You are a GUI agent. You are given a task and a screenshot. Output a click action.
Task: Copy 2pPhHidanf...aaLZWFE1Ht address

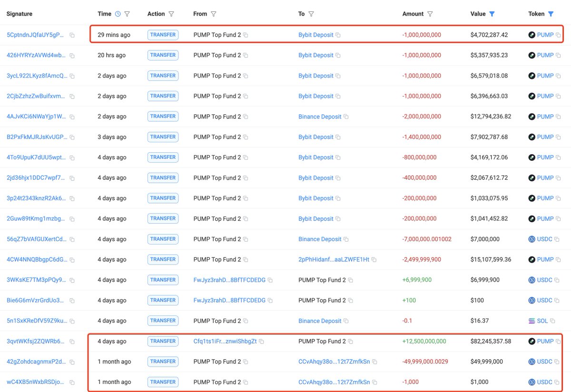(x=374, y=260)
